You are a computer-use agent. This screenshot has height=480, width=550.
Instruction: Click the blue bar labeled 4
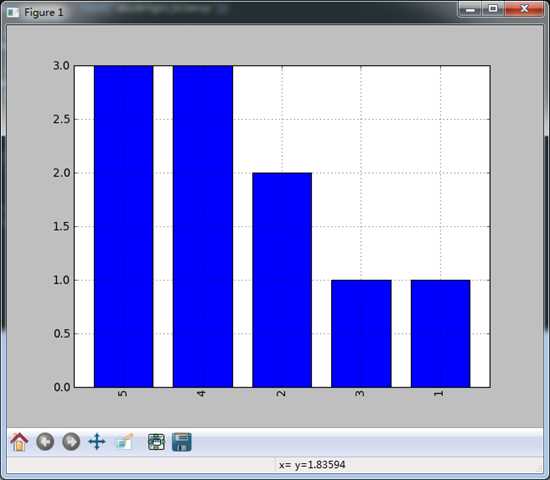[x=203, y=226]
